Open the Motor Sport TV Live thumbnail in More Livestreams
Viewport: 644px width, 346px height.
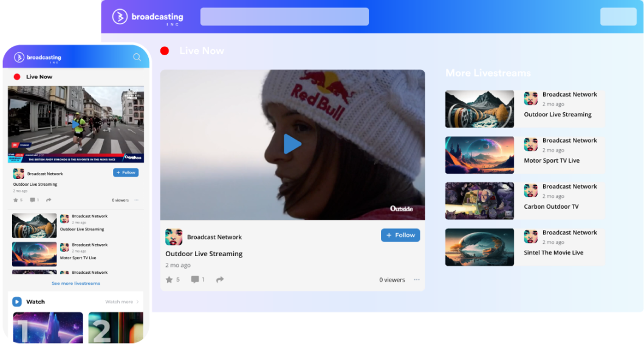pos(479,155)
